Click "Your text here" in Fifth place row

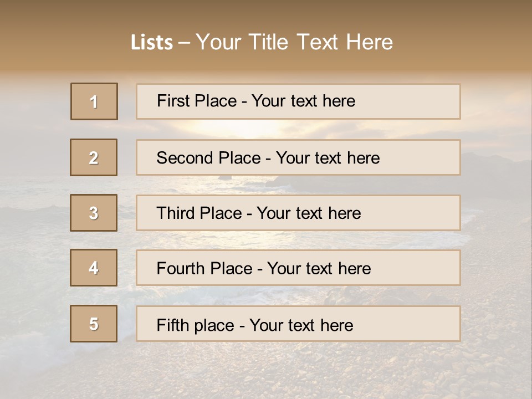click(x=301, y=325)
